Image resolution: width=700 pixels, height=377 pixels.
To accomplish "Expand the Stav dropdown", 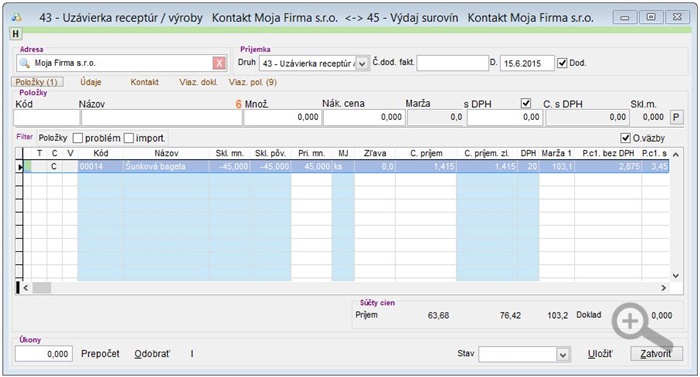I will [x=563, y=355].
